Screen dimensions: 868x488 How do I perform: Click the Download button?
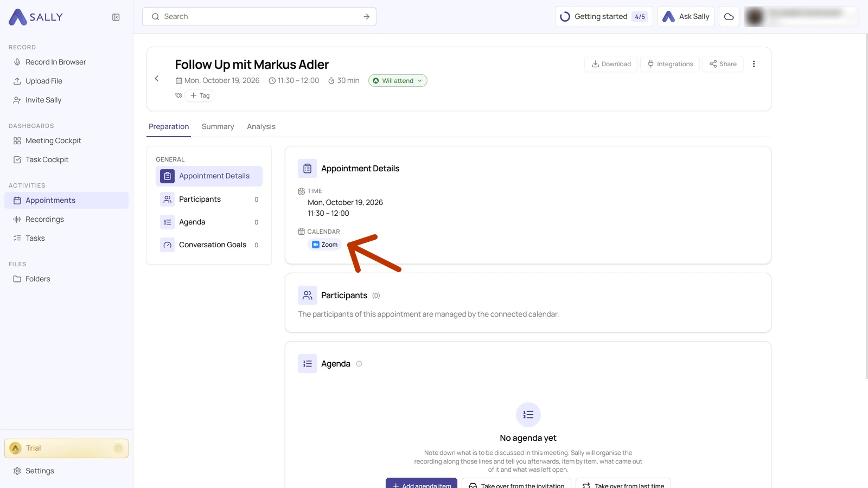pos(611,64)
